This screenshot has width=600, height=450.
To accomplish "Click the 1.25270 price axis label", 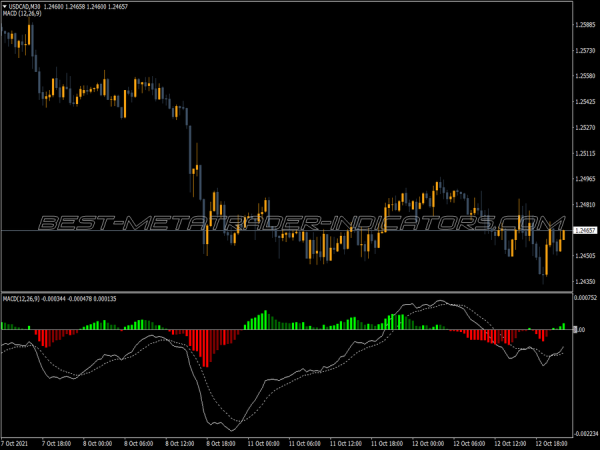I will 585,127.
